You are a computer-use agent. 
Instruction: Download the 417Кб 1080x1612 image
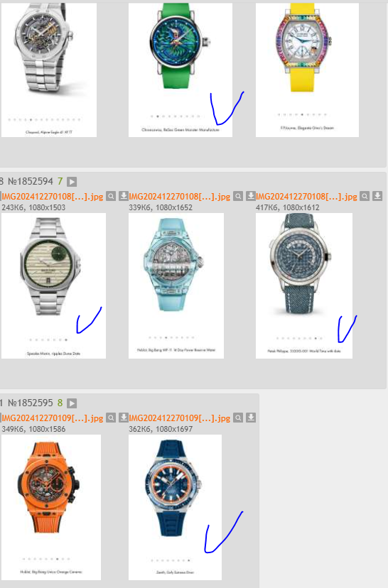pos(377,196)
